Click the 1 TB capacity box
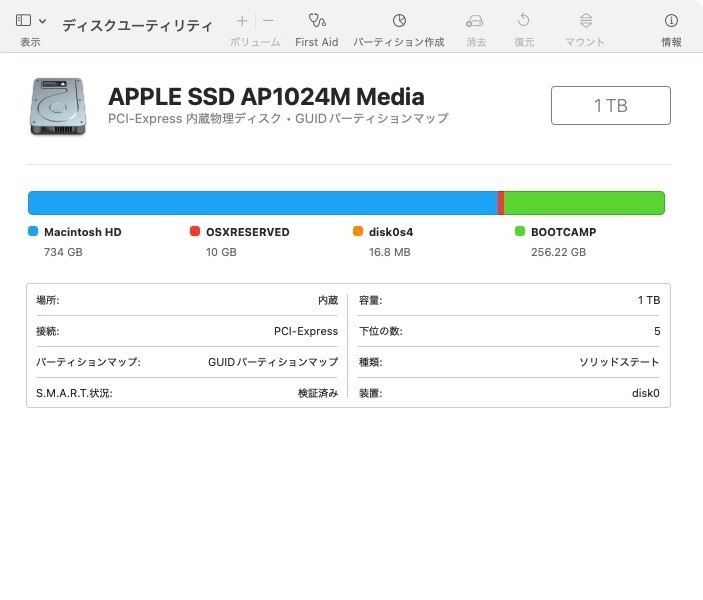 click(611, 105)
